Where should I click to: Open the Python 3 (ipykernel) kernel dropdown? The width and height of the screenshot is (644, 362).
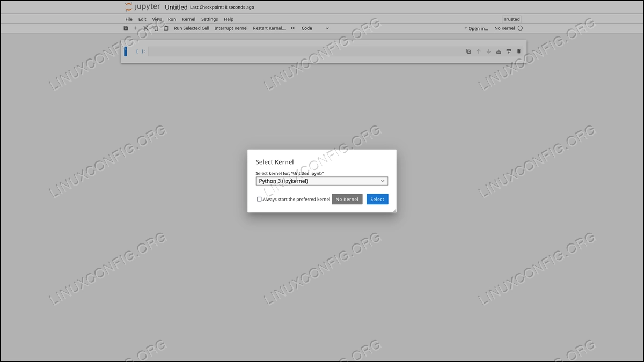click(321, 181)
